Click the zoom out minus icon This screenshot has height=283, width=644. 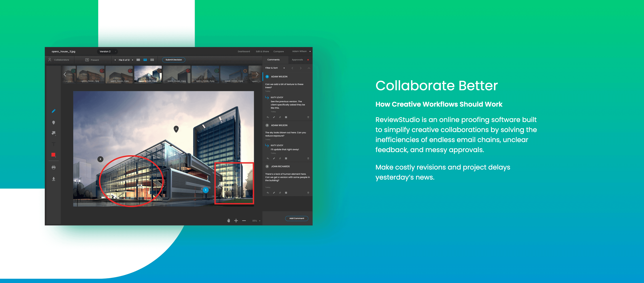(244, 221)
